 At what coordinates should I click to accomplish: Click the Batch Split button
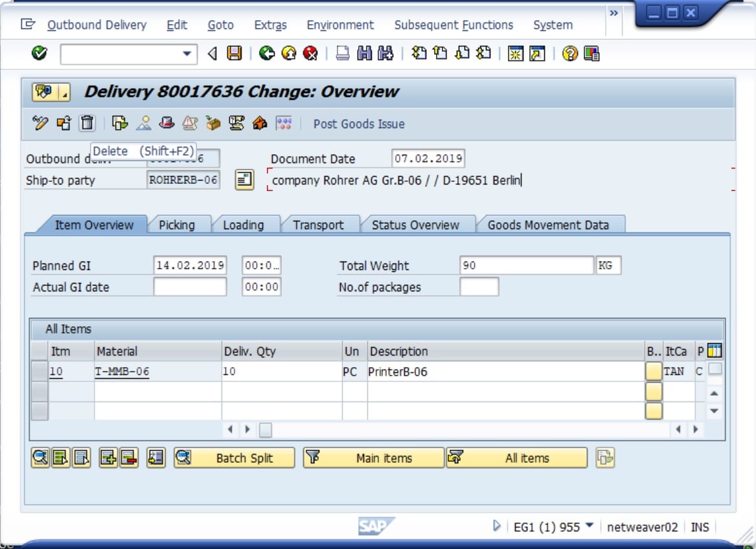(x=235, y=458)
